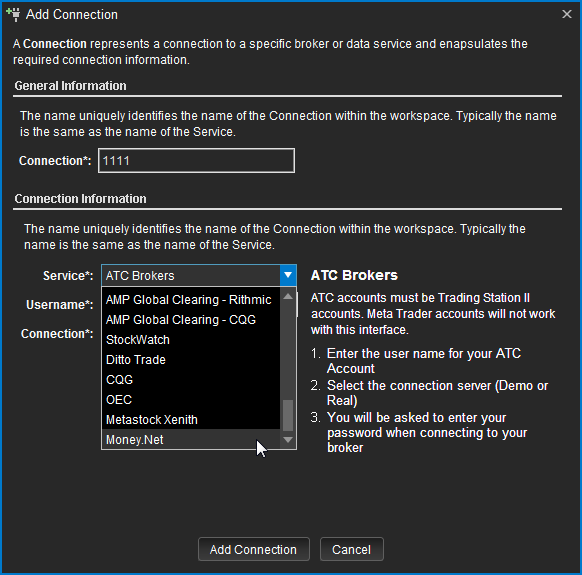Image resolution: width=582 pixels, height=575 pixels.
Task: Click the Cancel button
Action: [352, 549]
